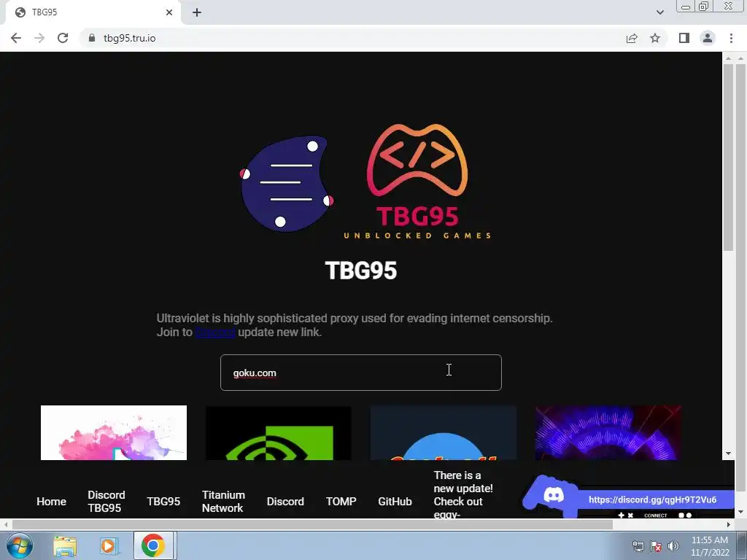This screenshot has height=560, width=747.
Task: Click the horizontal scrollbar thumb
Action: click(312, 525)
